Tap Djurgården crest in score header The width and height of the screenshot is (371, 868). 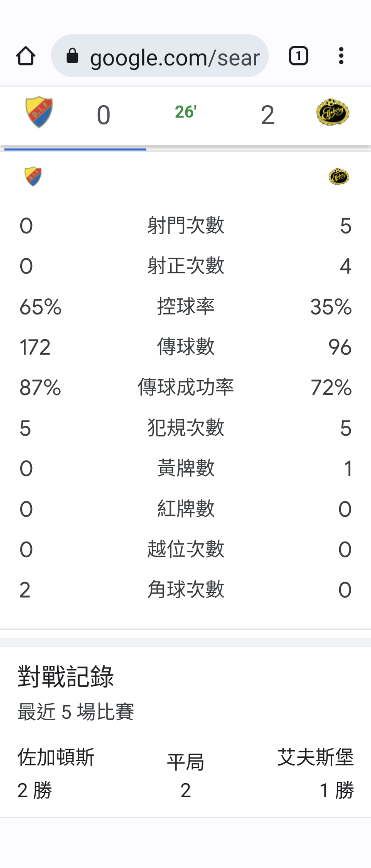(x=39, y=112)
